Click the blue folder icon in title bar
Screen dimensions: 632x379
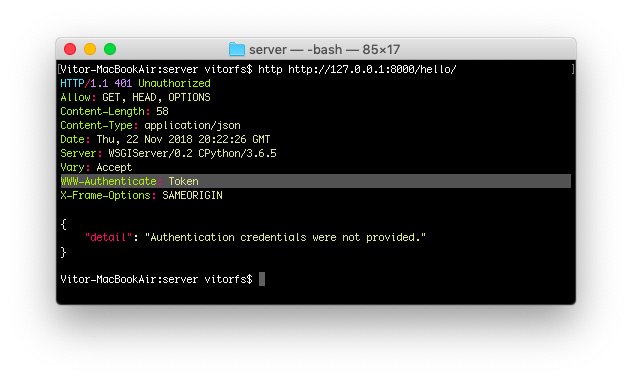237,49
